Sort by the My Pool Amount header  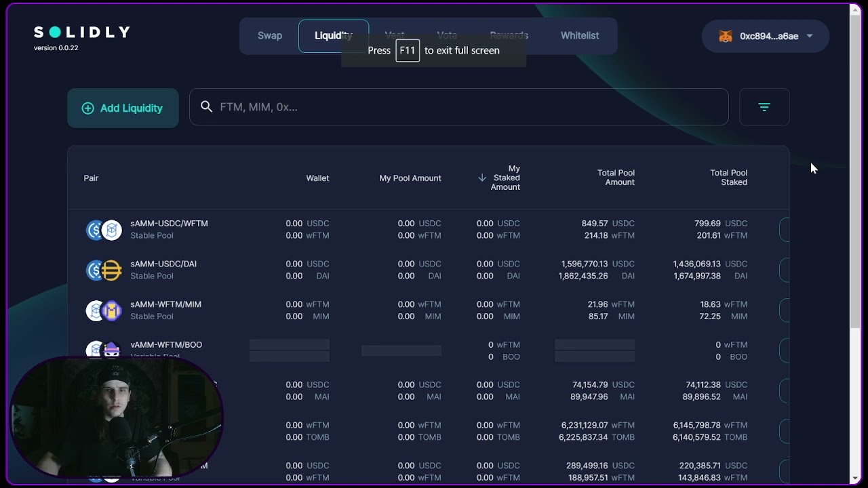tap(410, 178)
